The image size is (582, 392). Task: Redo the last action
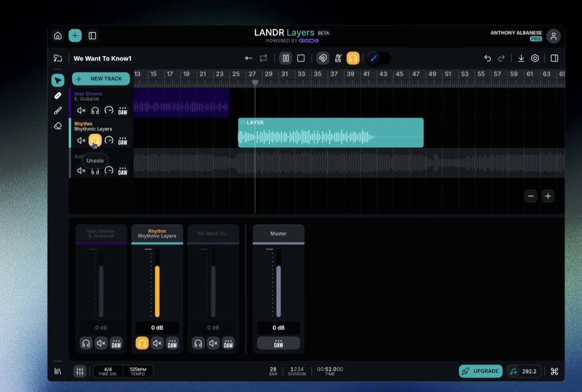point(501,58)
